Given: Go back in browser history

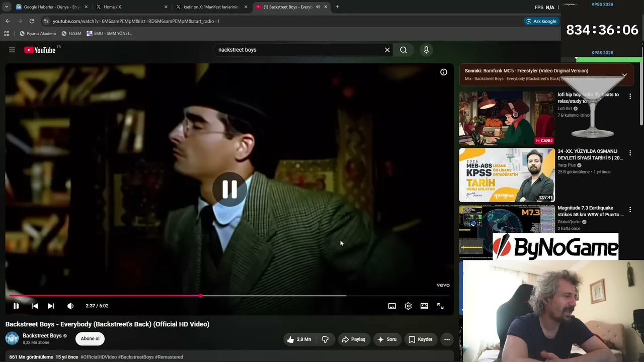Looking at the screenshot, I should pyautogui.click(x=8, y=21).
